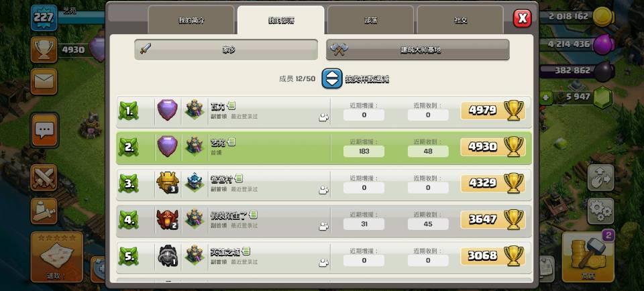Expand member 芝苑 row ranked 2
The image size is (644, 291).
click(x=324, y=148)
